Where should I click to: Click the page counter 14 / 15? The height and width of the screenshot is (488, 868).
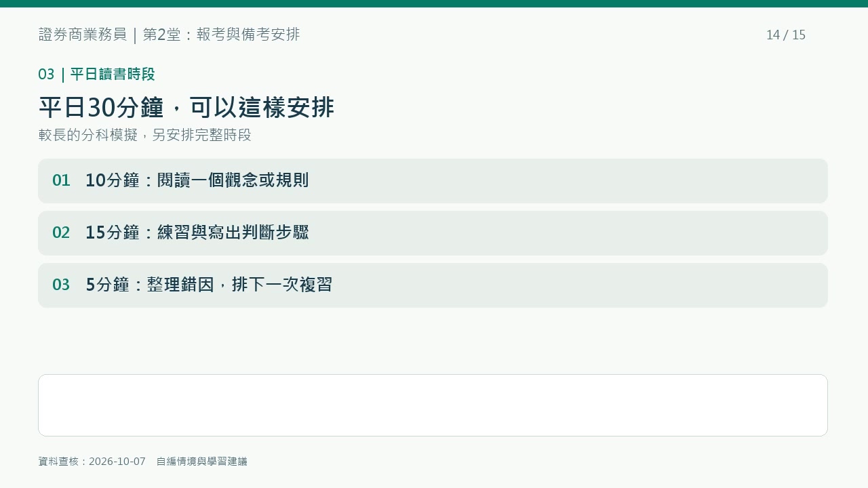[786, 35]
